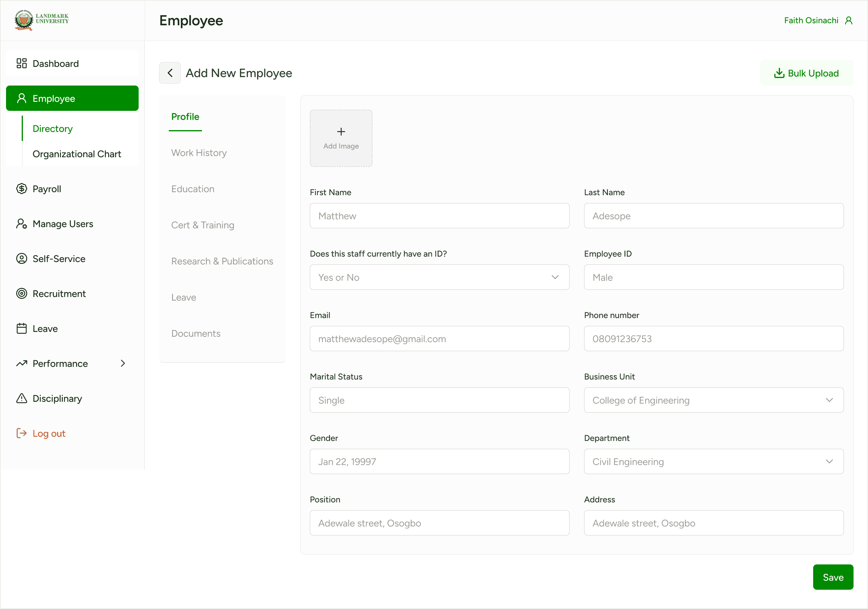Click the Disciplinary warning triangle icon
This screenshot has height=609, width=868.
click(21, 398)
